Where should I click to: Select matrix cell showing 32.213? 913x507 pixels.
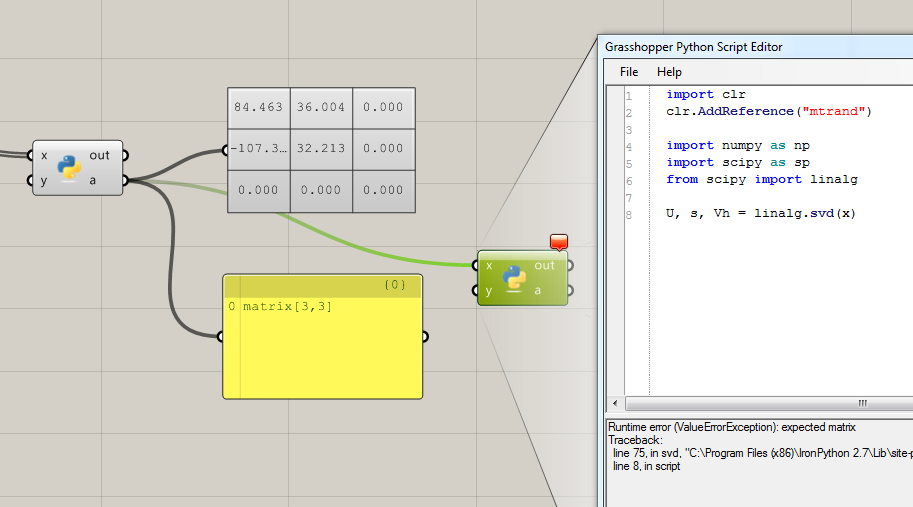(321, 150)
